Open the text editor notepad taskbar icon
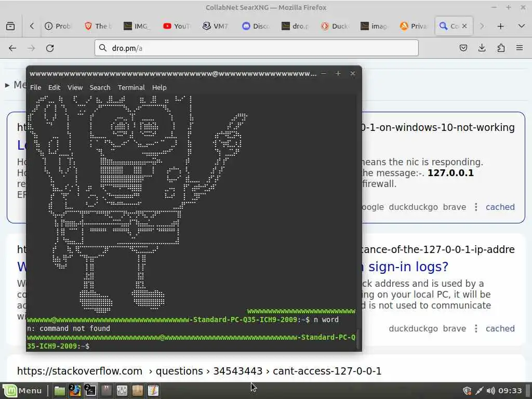This screenshot has width=532, height=399. tap(153, 391)
